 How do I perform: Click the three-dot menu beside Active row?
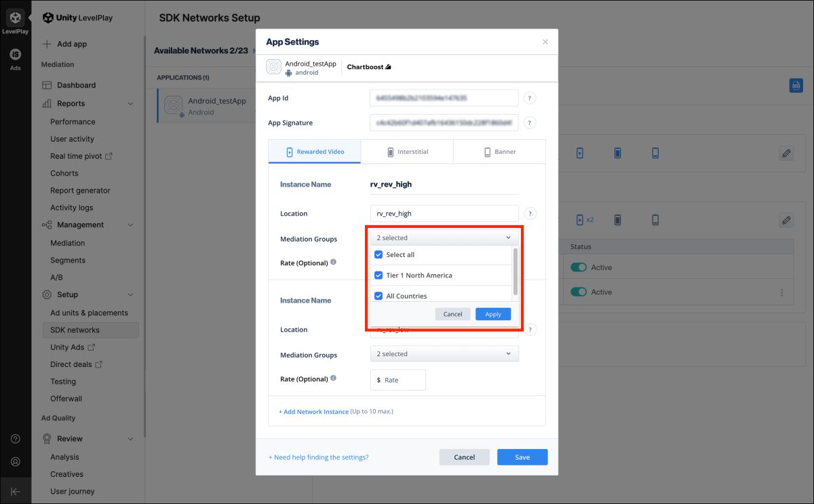point(782,292)
